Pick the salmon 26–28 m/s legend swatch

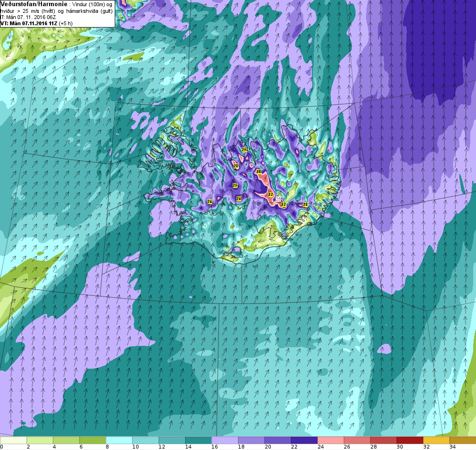pyautogui.click(x=357, y=440)
